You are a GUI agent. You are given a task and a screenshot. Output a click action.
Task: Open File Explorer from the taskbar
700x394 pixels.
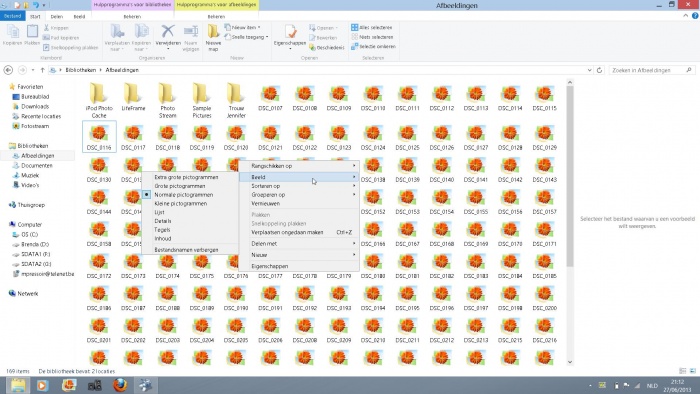(x=18, y=385)
